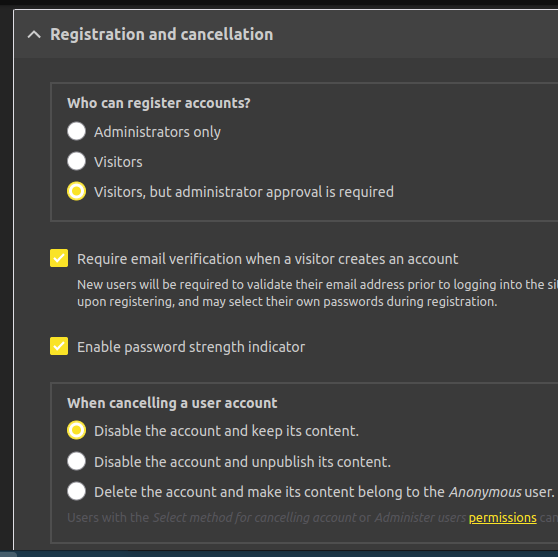Open the permissions link
This screenshot has width=558, height=557.
click(502, 517)
